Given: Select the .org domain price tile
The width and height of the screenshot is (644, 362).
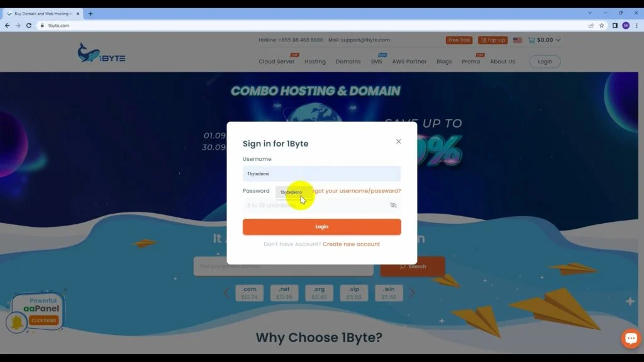Looking at the screenshot, I should [319, 293].
